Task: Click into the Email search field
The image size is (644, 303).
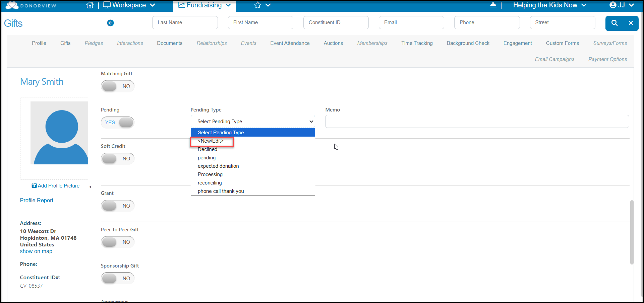Action: pos(411,22)
